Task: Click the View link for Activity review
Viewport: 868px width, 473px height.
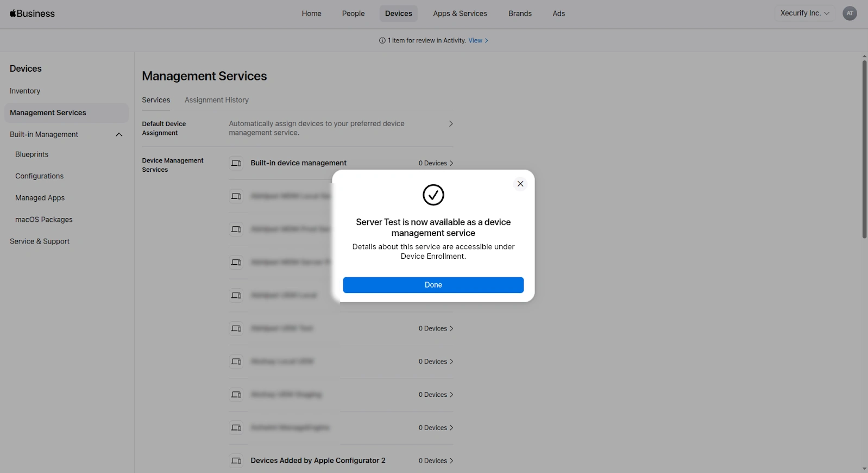Action: tap(478, 40)
